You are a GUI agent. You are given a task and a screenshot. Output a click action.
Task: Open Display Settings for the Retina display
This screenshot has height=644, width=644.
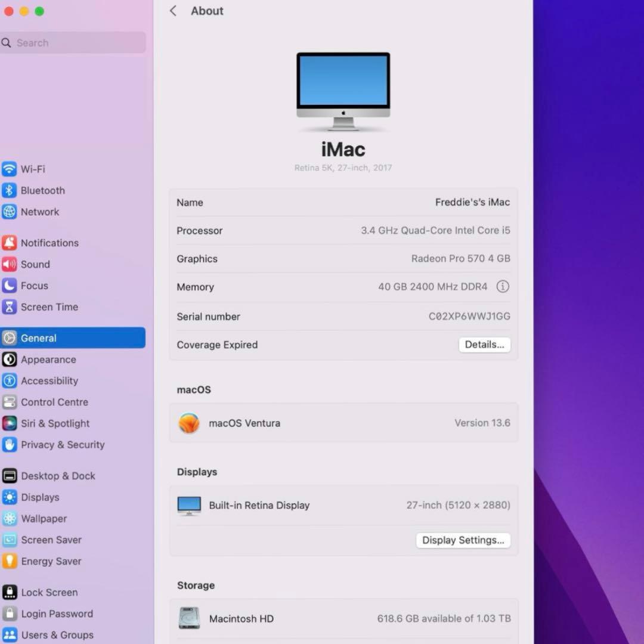(x=463, y=540)
